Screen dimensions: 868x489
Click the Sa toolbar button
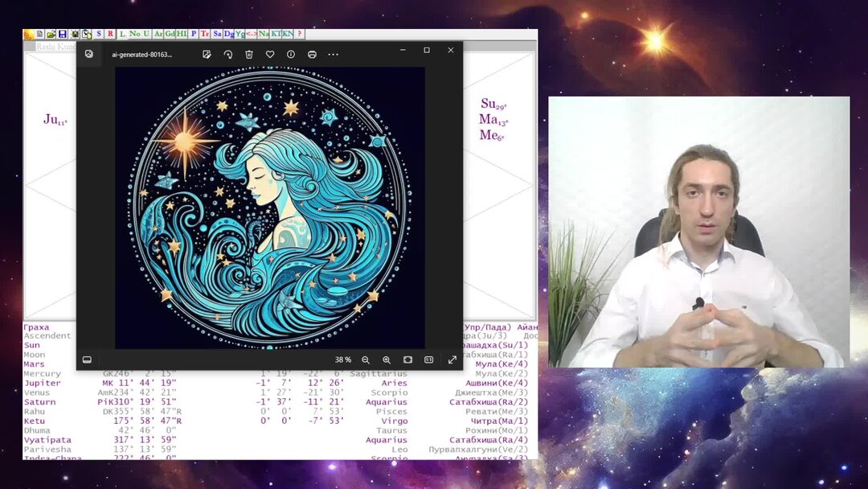218,34
